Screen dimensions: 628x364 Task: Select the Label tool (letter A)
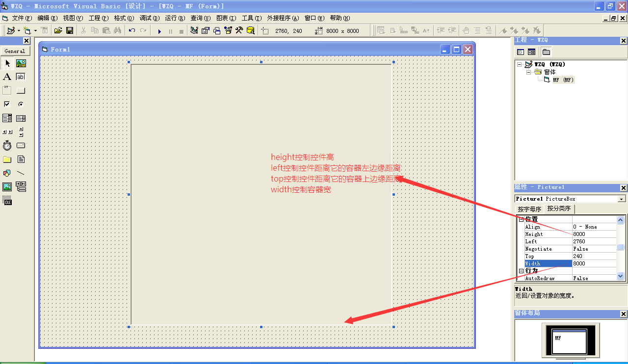coord(7,77)
